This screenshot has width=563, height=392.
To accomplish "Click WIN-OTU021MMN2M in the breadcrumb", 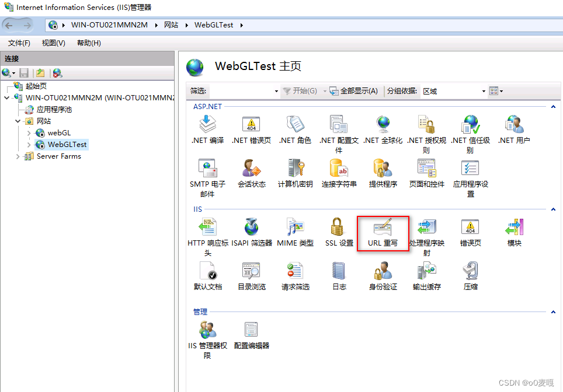I will click(109, 24).
